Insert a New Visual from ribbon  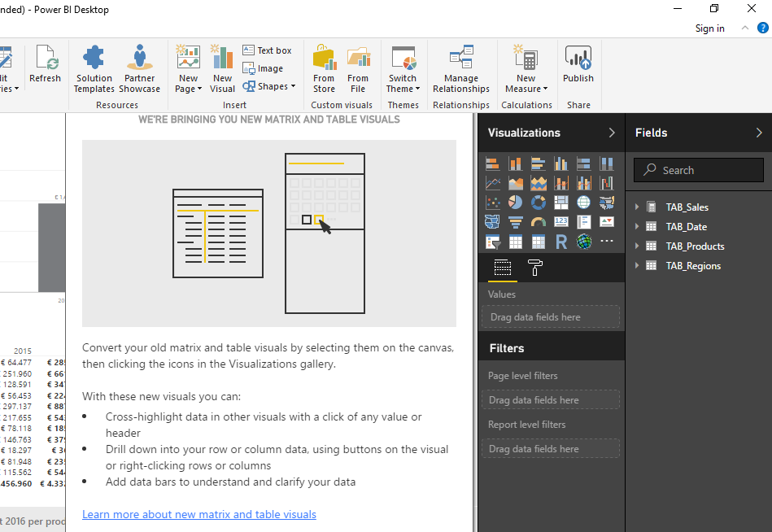click(x=223, y=69)
